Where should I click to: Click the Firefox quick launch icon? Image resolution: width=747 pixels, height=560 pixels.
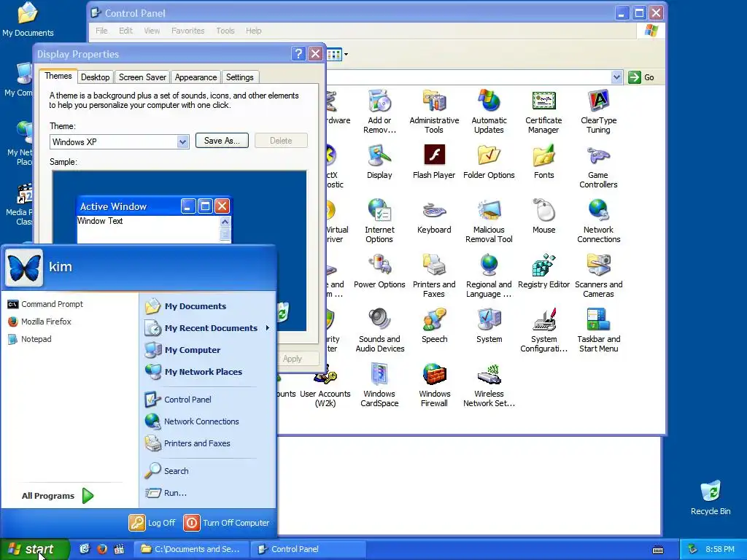pos(101,549)
